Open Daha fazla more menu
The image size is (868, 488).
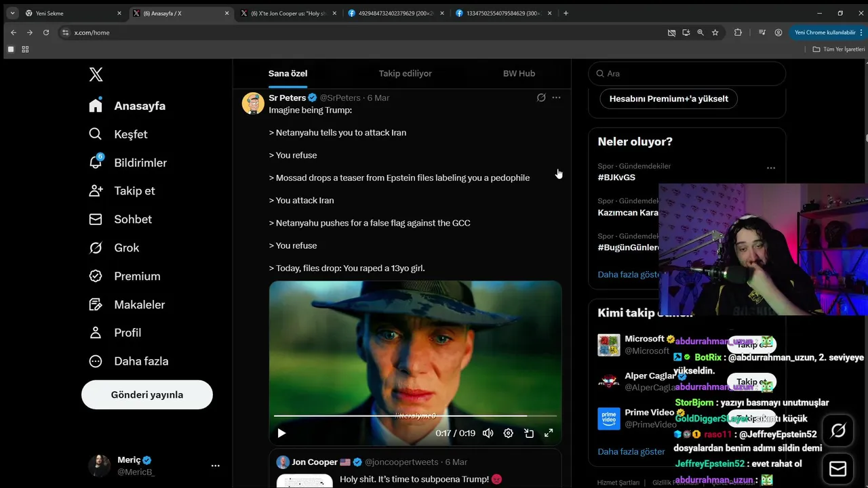pyautogui.click(x=129, y=361)
